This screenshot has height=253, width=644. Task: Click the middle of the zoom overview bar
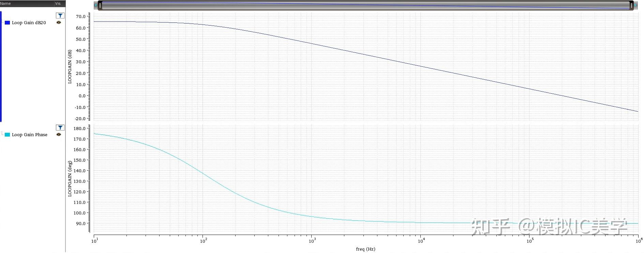[x=365, y=5]
